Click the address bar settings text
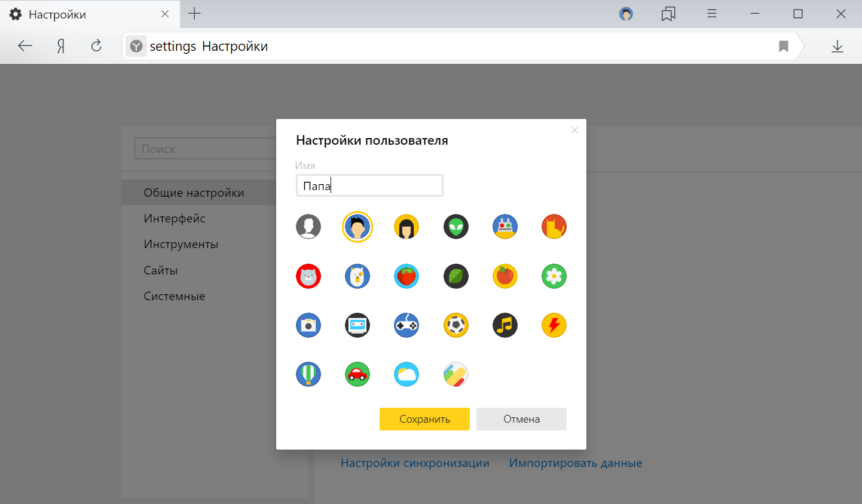The width and height of the screenshot is (862, 504). (209, 46)
